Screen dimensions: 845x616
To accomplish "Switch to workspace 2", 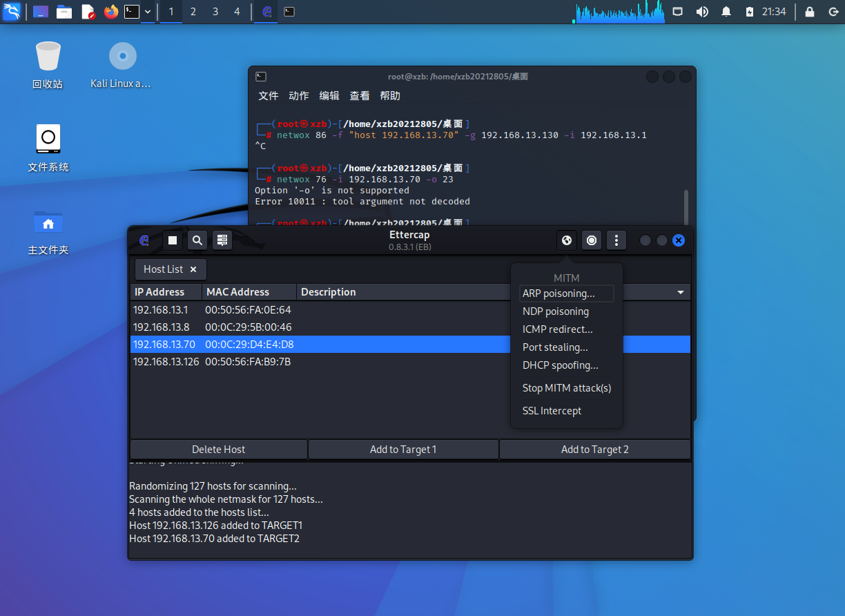I will click(x=193, y=12).
